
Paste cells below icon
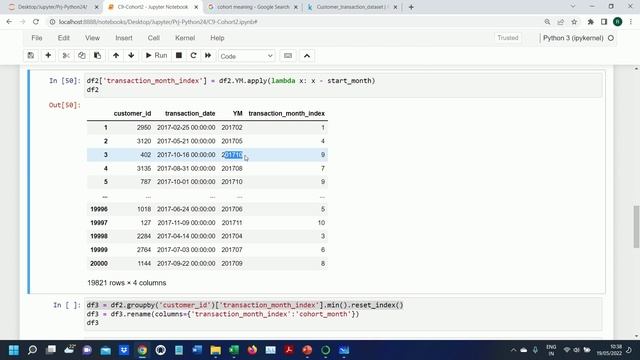pyautogui.click(x=97, y=56)
